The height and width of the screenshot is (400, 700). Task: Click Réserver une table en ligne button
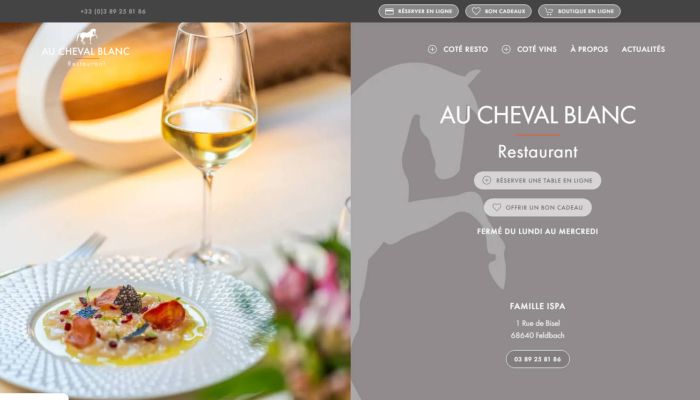pos(538,180)
